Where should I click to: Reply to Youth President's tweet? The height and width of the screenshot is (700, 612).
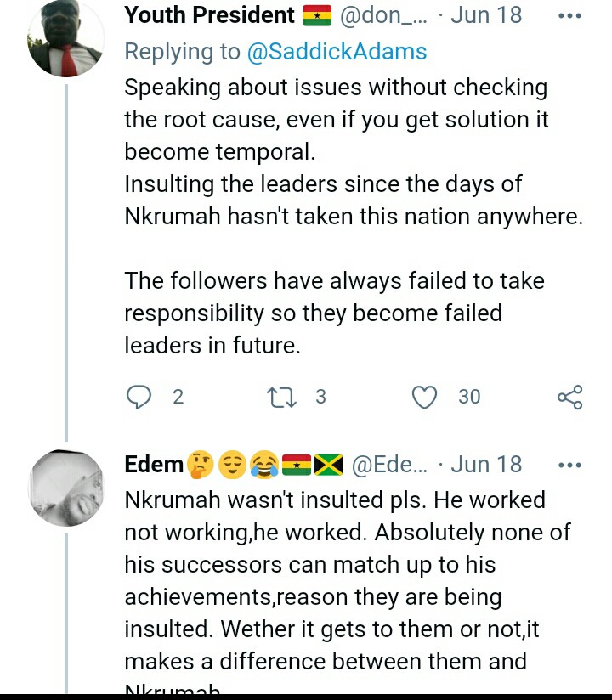139,397
